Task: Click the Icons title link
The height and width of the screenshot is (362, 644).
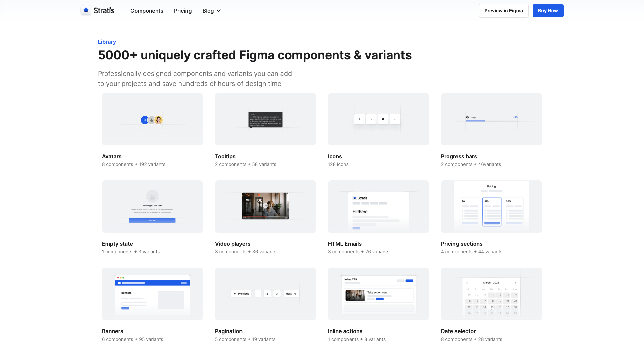Action: pyautogui.click(x=335, y=156)
